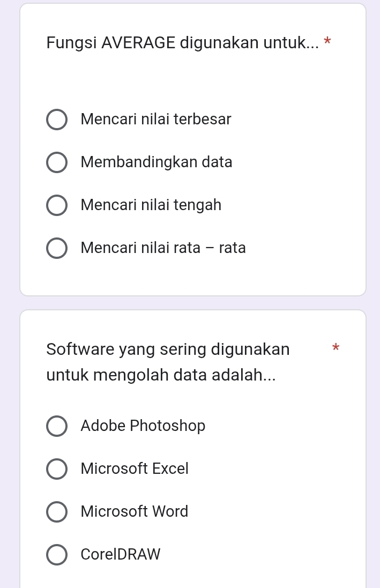The width and height of the screenshot is (380, 588).
Task: Tap the 'Adobe Photoshop' option text
Action: click(x=143, y=426)
